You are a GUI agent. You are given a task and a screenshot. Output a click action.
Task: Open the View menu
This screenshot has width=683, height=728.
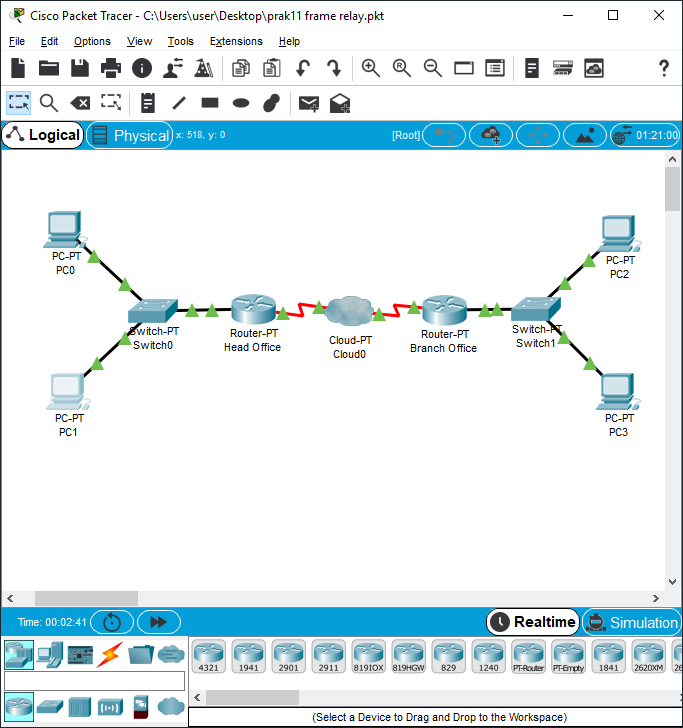pos(139,41)
